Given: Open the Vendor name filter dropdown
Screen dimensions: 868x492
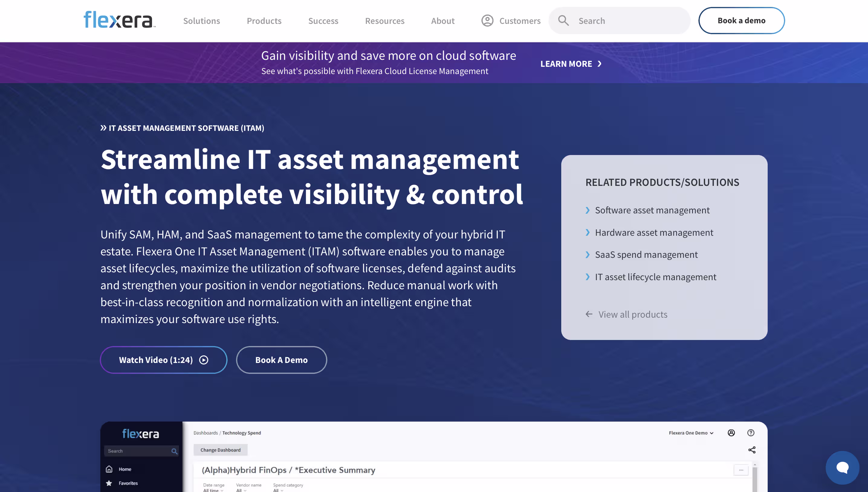Looking at the screenshot, I should (x=241, y=490).
